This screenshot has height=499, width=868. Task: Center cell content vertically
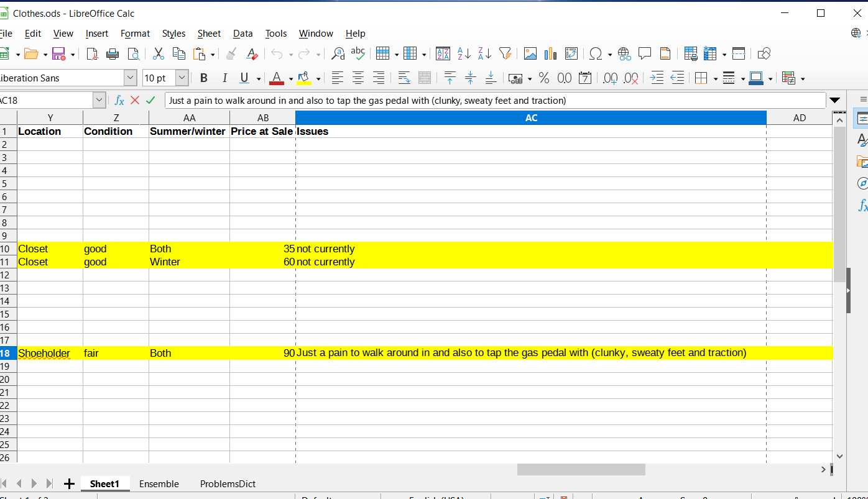click(x=471, y=78)
